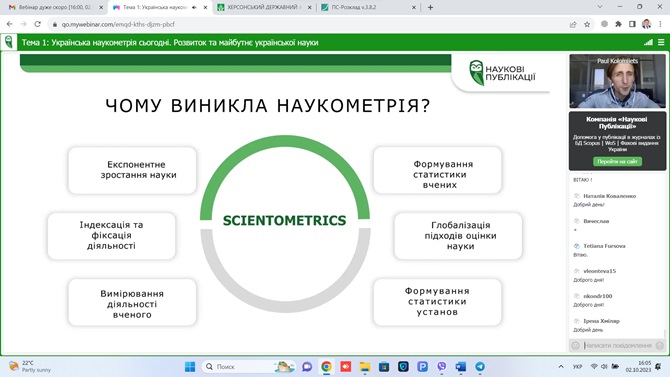The image size is (670, 377).
Task: Open the webinar hamburger menu icon
Action: (661, 42)
